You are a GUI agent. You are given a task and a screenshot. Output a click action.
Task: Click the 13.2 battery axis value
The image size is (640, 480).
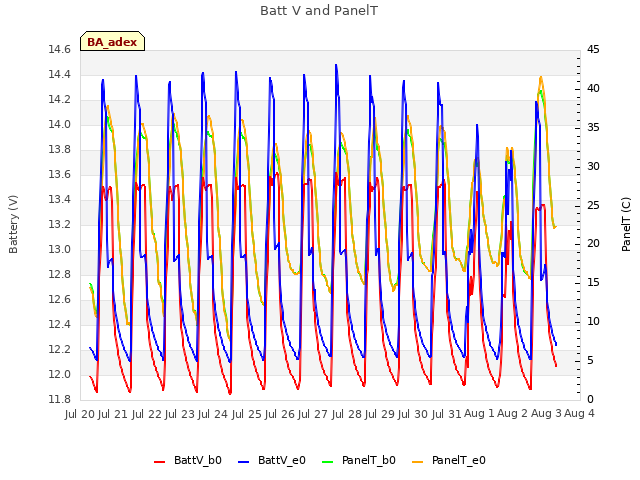[60, 224]
